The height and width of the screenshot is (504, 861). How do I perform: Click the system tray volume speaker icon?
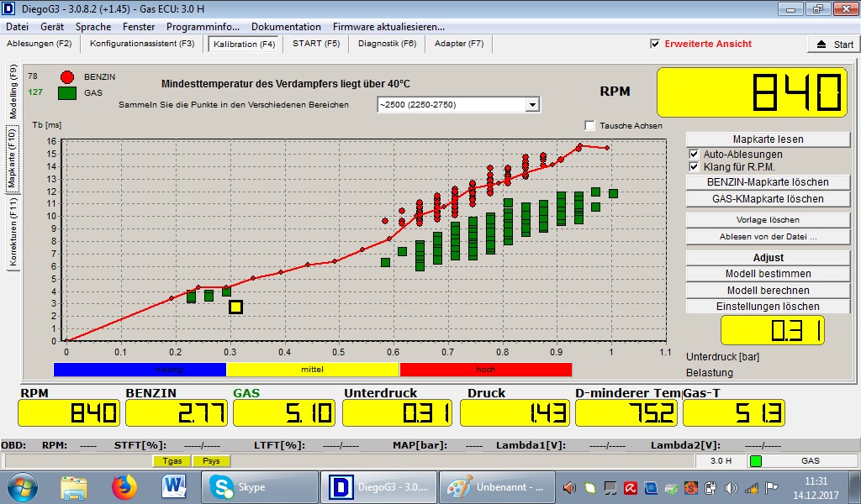click(730, 487)
